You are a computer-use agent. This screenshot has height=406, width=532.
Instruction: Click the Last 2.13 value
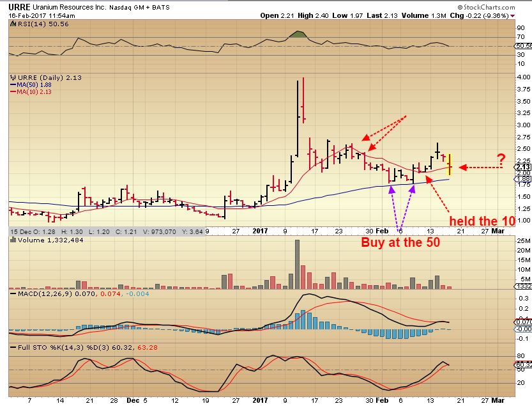pos(382,15)
